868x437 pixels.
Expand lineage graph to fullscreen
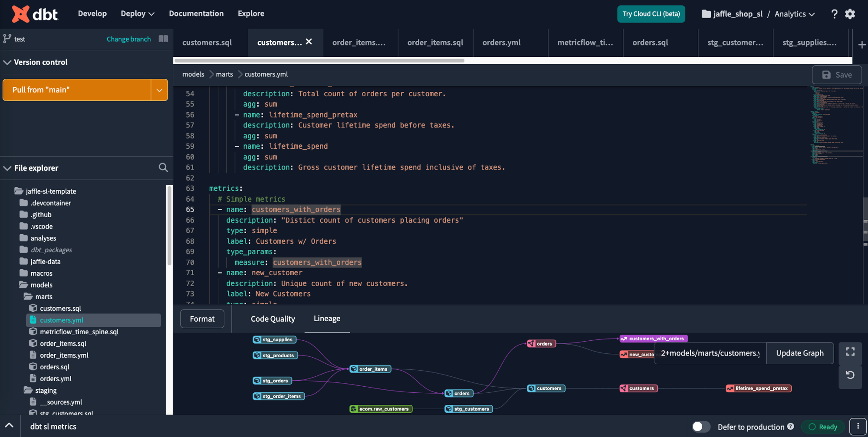pos(850,352)
